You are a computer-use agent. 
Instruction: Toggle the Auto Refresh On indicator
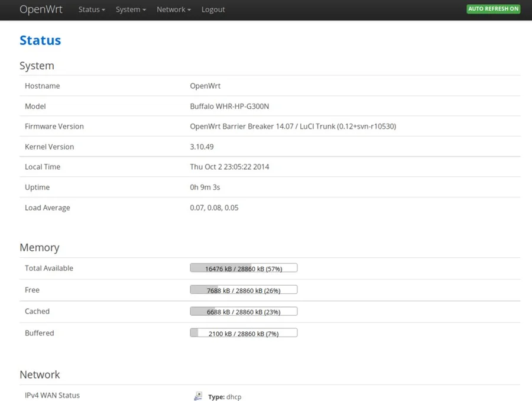tap(494, 9)
